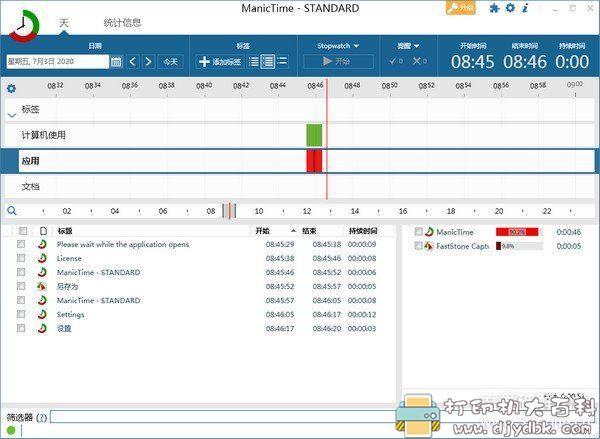Click the green status indicator icon
The width and height of the screenshot is (600, 439).
(11, 431)
